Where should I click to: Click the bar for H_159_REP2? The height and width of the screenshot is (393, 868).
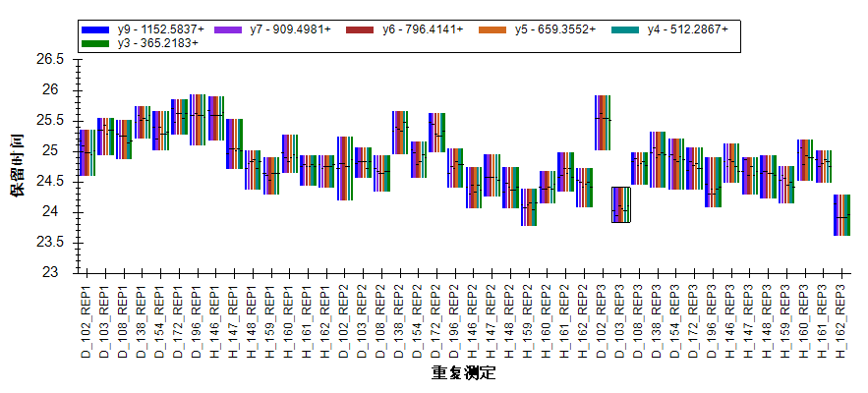click(529, 207)
